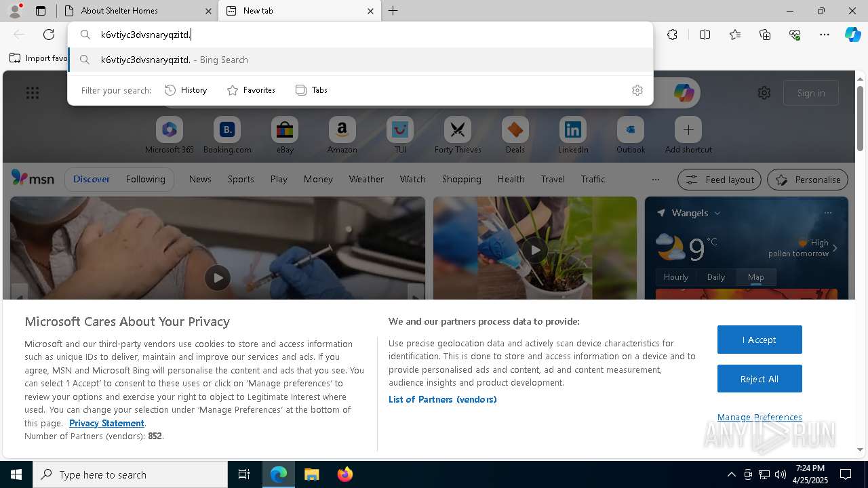Viewport: 868px width, 488px height.
Task: Click the Personalise button
Action: click(808, 180)
